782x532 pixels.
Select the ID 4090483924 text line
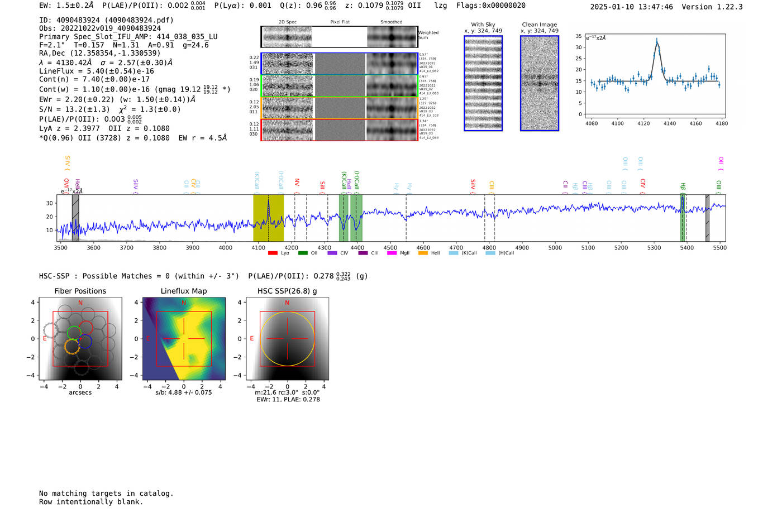coord(106,20)
